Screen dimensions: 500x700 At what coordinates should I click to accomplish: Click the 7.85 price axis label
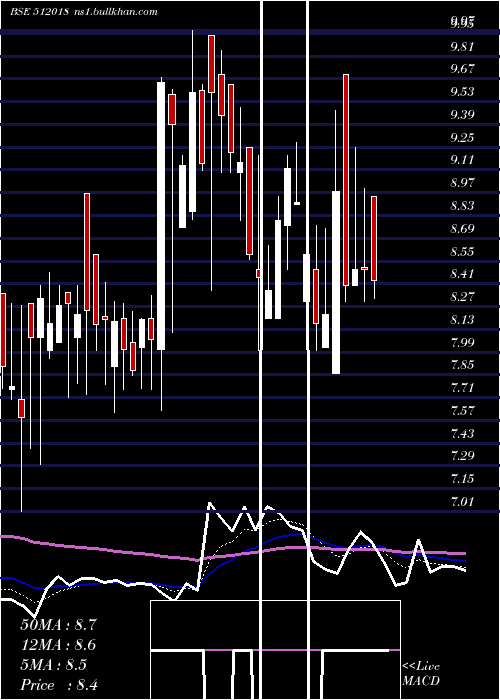pyautogui.click(x=462, y=365)
